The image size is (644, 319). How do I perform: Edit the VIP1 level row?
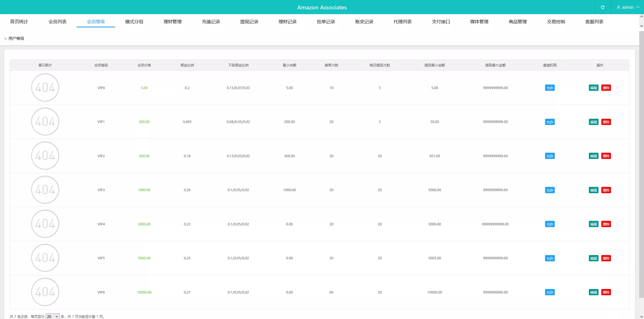[x=593, y=122]
